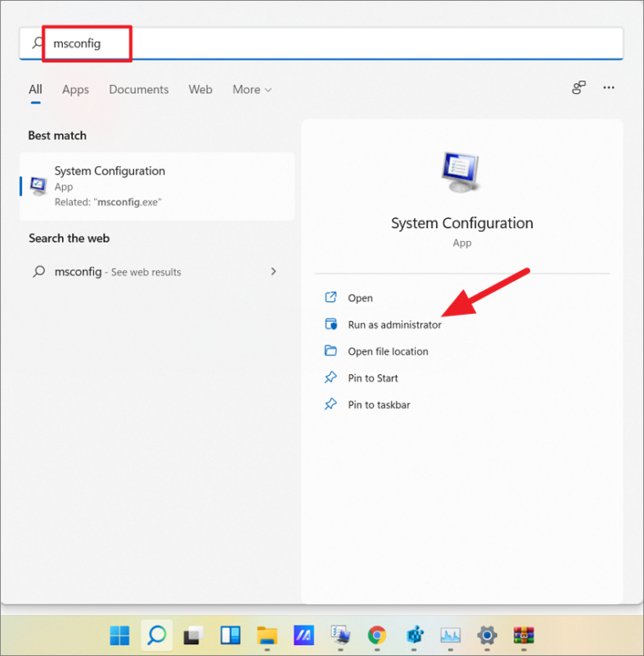Click the Best match heading
The height and width of the screenshot is (656, 644).
point(58,136)
